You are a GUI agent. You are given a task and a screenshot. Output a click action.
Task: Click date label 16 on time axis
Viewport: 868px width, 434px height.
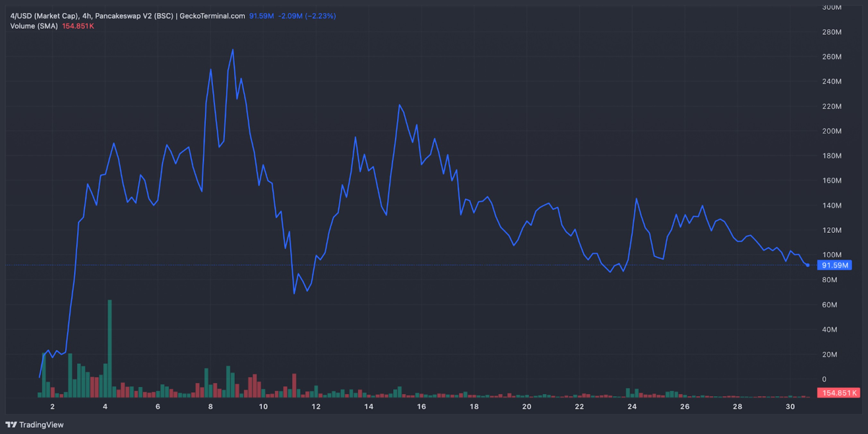[x=421, y=407]
